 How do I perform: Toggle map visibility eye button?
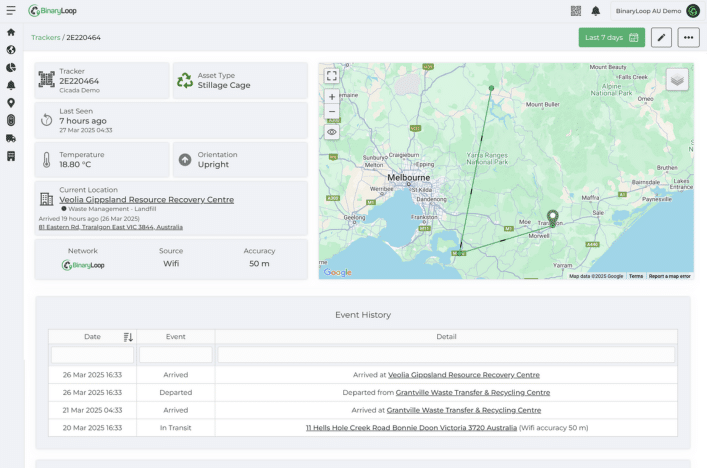[x=332, y=132]
